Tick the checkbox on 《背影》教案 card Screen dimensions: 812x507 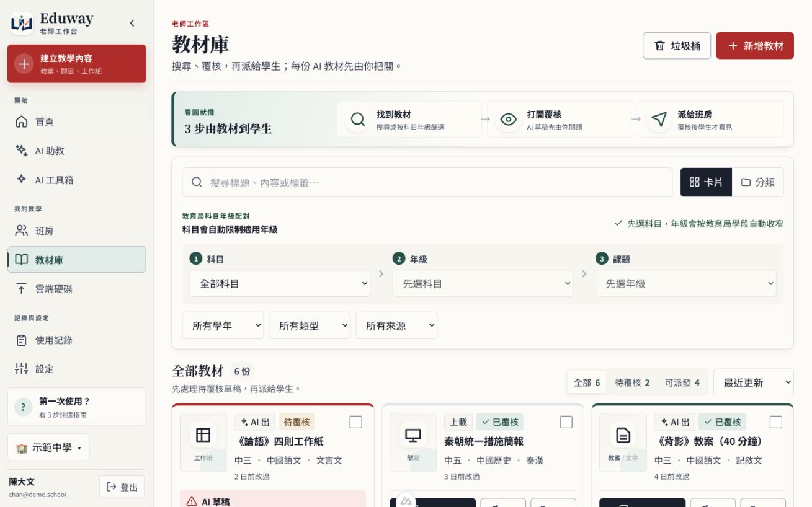click(776, 422)
